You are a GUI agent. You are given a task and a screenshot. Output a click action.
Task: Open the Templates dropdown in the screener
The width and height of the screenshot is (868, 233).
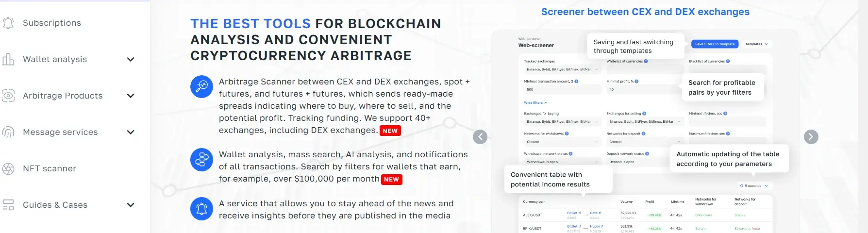pos(756,44)
